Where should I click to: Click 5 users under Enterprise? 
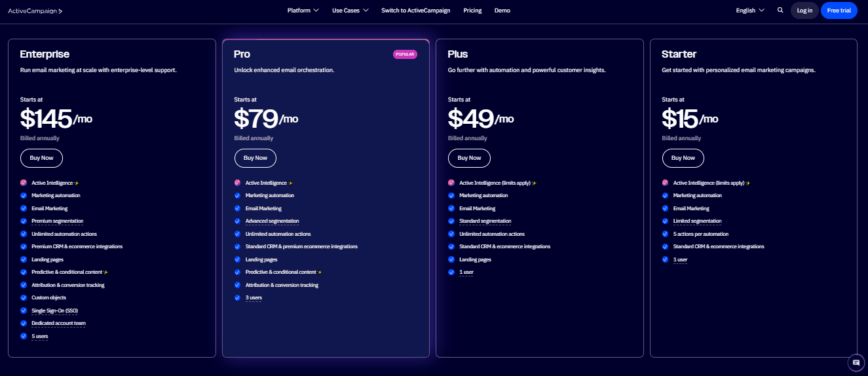pyautogui.click(x=40, y=336)
